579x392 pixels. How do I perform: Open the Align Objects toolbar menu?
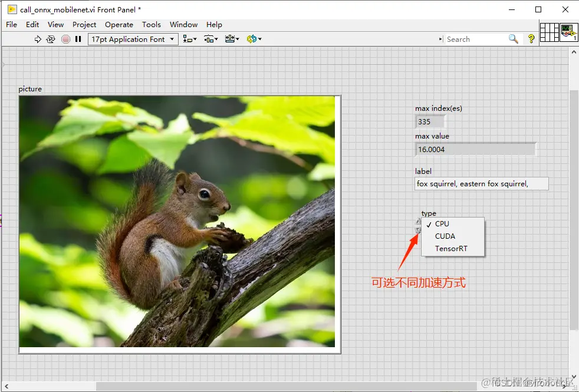point(190,39)
